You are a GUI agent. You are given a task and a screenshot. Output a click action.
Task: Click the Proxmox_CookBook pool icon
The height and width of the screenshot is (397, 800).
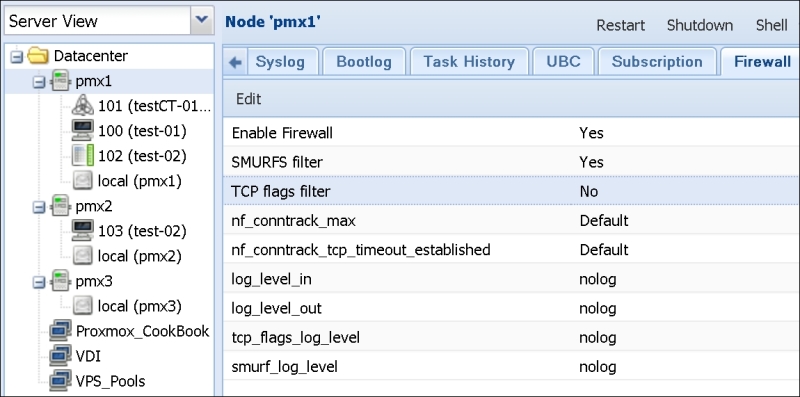point(61,331)
